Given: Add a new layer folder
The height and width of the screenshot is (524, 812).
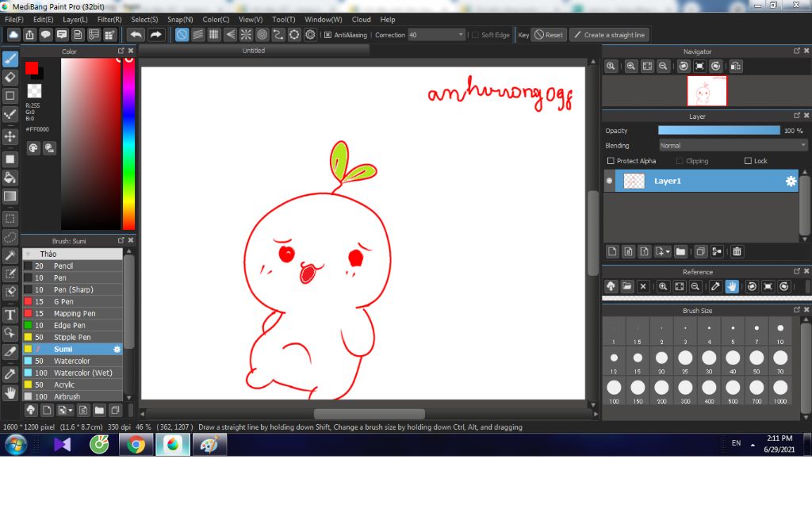Looking at the screenshot, I should [680, 251].
